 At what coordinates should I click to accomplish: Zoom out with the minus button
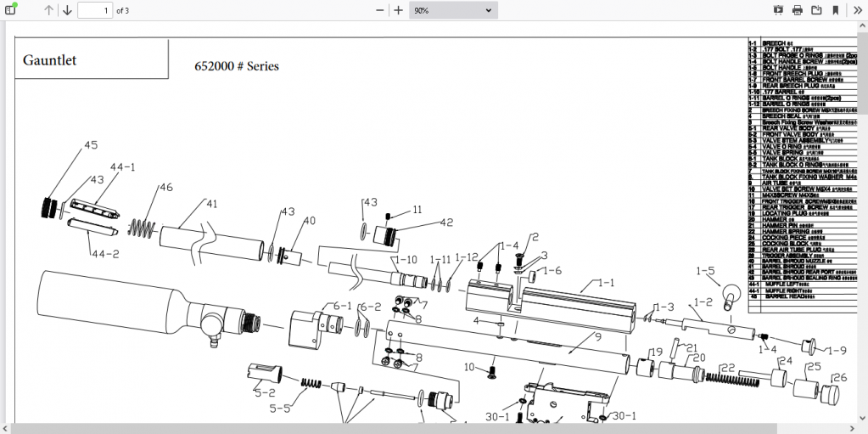click(x=380, y=10)
